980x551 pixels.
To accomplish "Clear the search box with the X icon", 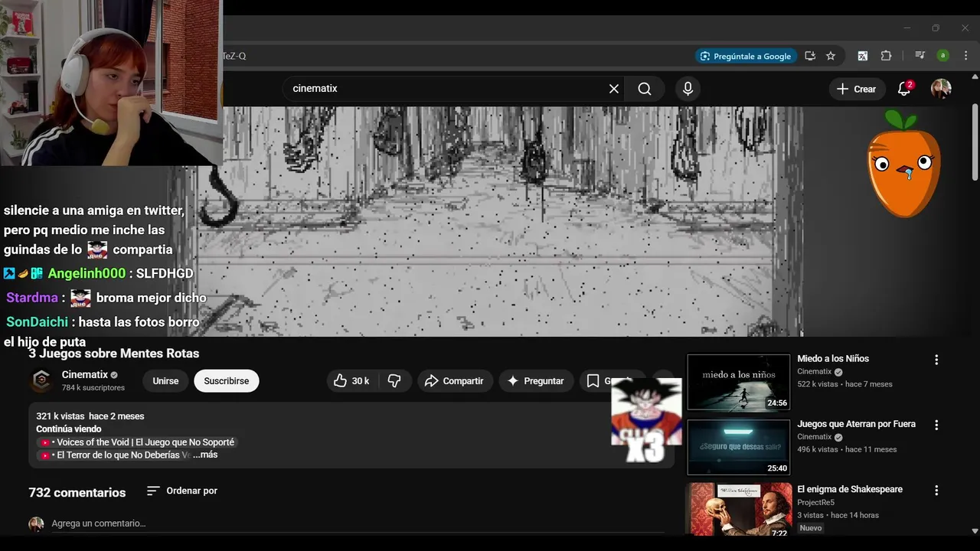I will pyautogui.click(x=614, y=89).
